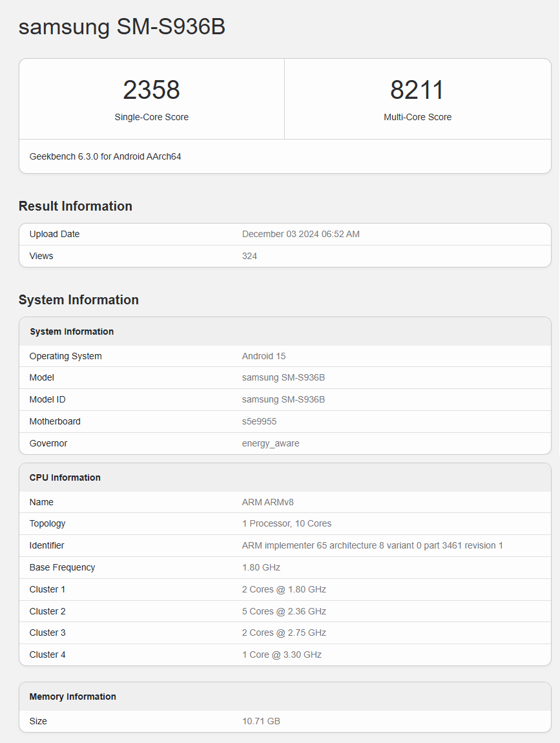The height and width of the screenshot is (743, 560).
Task: Click the Result Information heading
Action: (76, 206)
